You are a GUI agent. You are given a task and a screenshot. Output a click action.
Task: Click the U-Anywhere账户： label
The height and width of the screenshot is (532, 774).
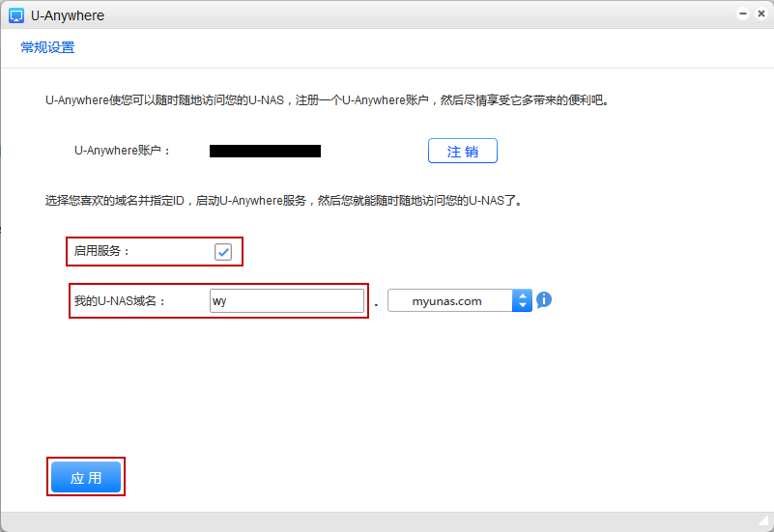(x=123, y=151)
